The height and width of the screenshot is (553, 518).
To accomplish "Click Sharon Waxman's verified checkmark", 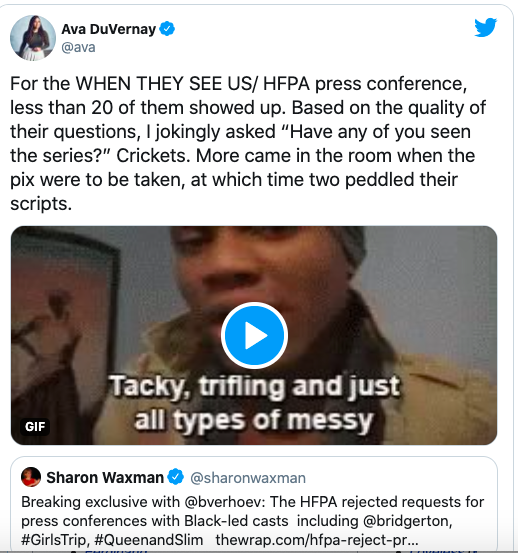I will click(x=175, y=477).
